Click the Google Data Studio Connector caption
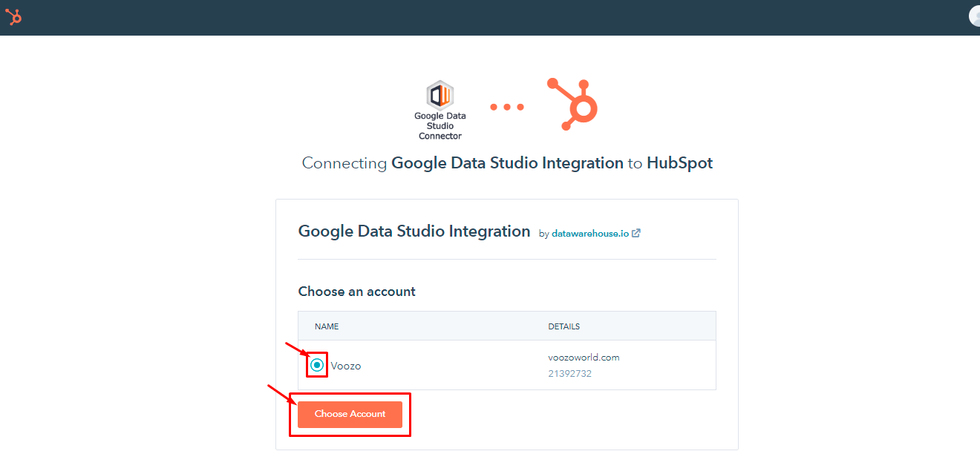The height and width of the screenshot is (454, 980). [440, 126]
